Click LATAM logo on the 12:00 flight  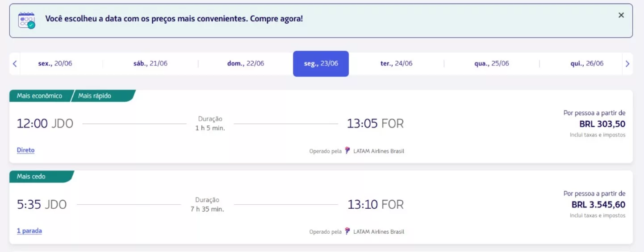pos(347,151)
